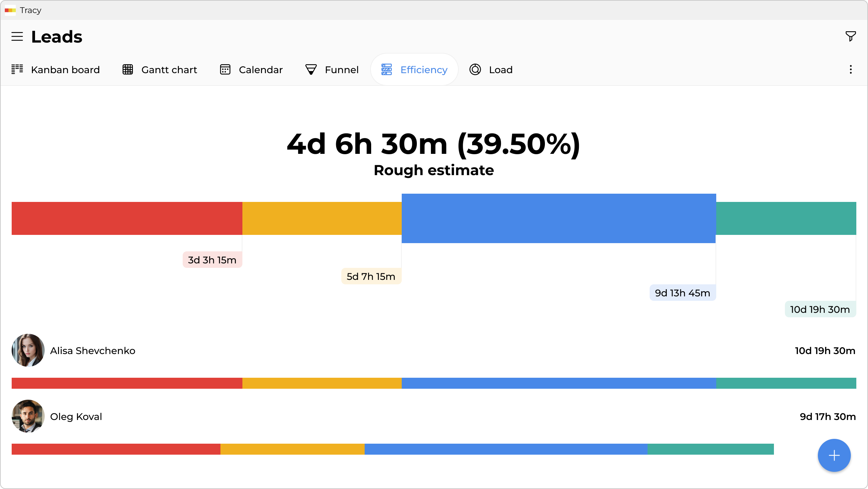This screenshot has height=489, width=868.
Task: Click the 9d 13h 45m time label
Action: [682, 293]
